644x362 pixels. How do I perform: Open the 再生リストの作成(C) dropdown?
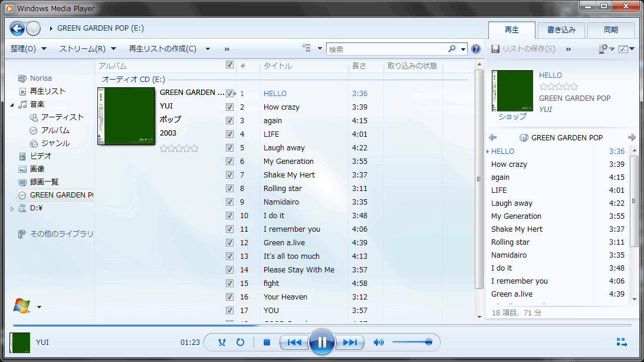pyautogui.click(x=169, y=49)
